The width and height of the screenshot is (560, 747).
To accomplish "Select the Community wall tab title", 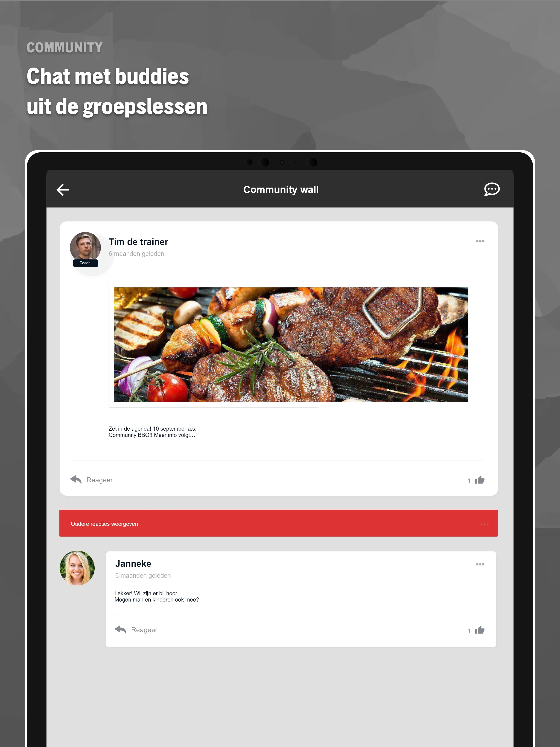I will coord(280,189).
